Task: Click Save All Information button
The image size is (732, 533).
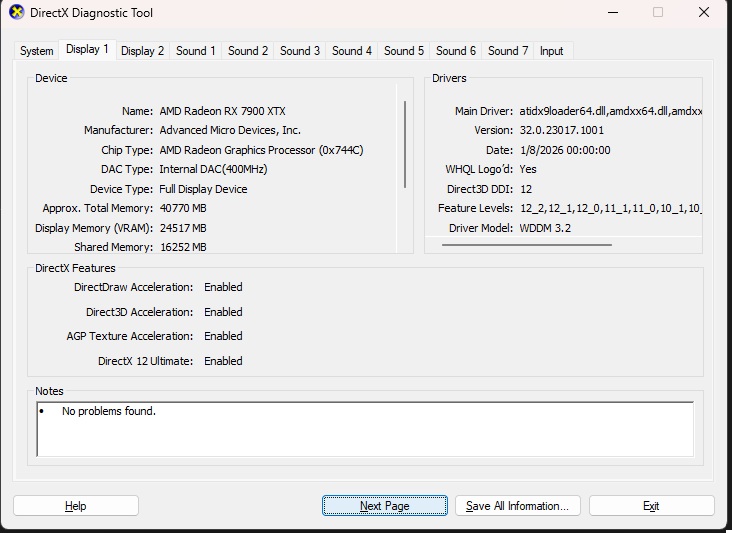Action: point(518,506)
